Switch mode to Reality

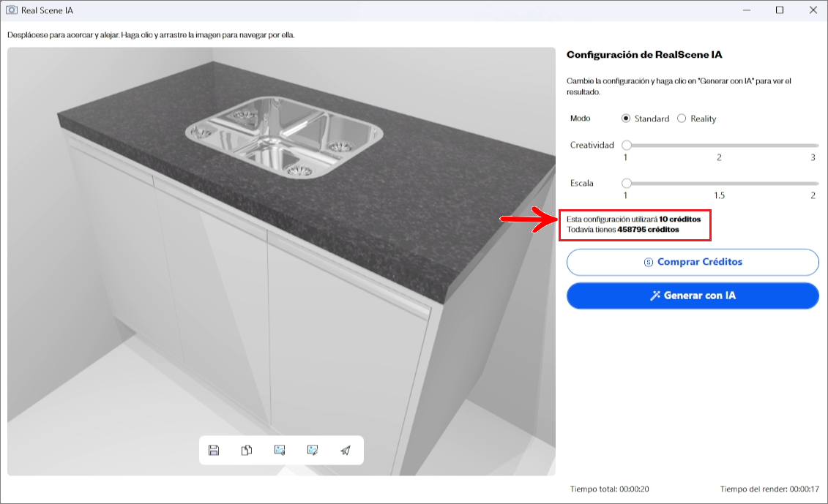[682, 119]
